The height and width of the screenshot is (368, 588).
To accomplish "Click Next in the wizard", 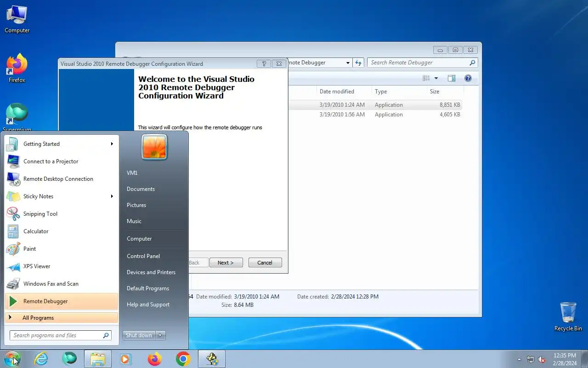I will pos(226,263).
